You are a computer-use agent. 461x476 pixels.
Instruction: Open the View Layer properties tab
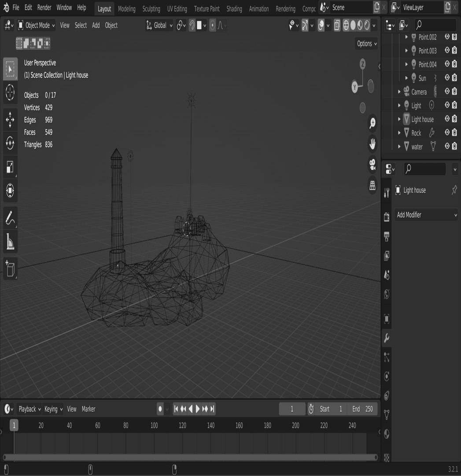click(387, 256)
